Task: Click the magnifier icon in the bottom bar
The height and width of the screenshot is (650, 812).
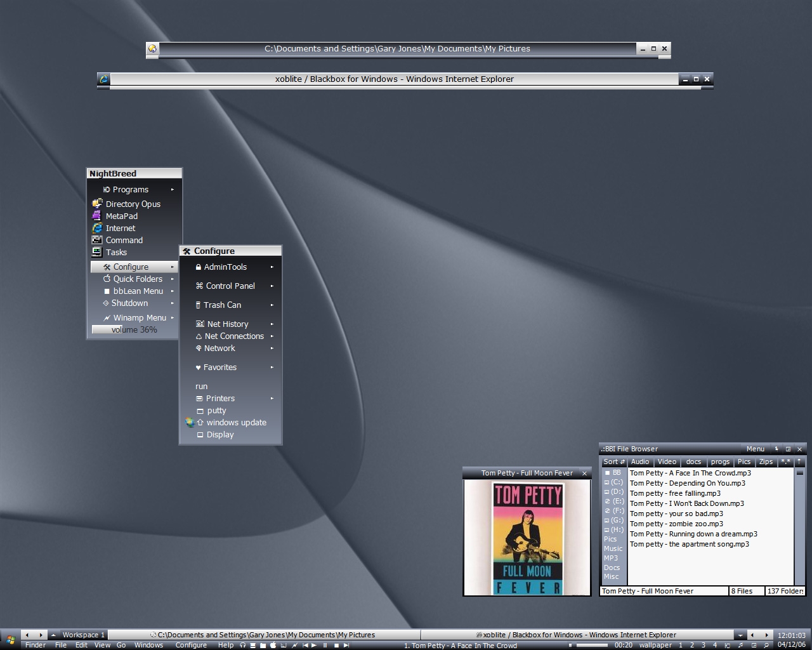Action: [x=766, y=645]
